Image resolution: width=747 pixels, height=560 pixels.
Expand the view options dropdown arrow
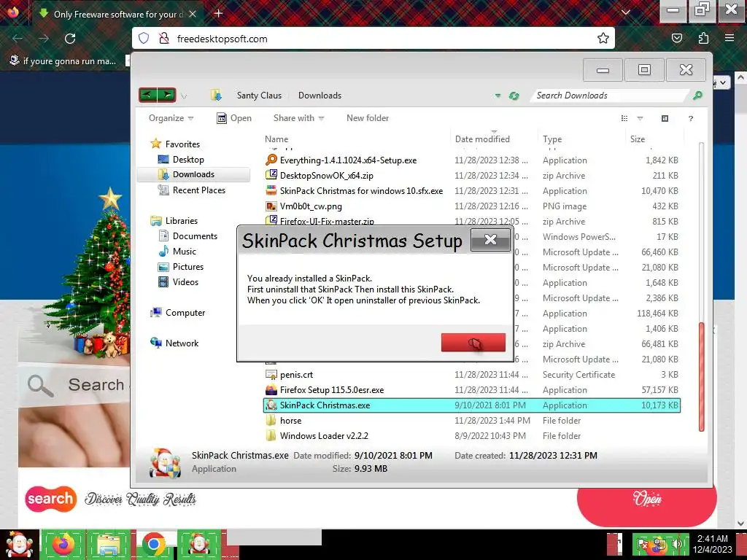(640, 118)
